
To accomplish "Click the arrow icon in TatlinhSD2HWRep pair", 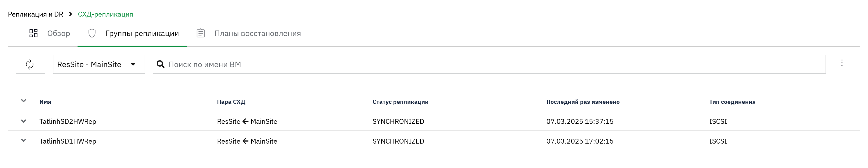I will (x=245, y=121).
